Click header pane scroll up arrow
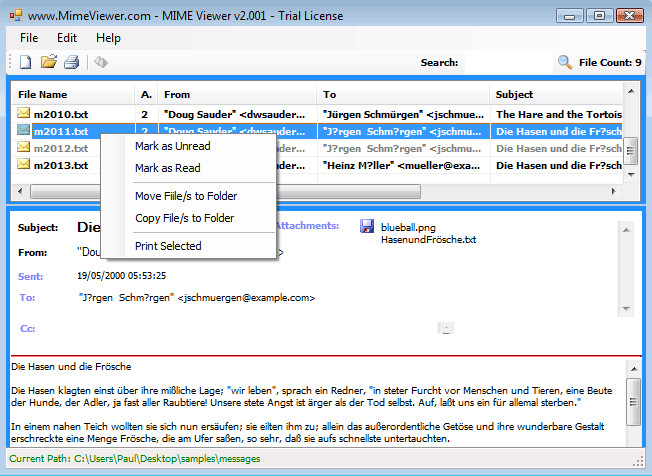The height and width of the screenshot is (476, 652). pyautogui.click(x=626, y=230)
